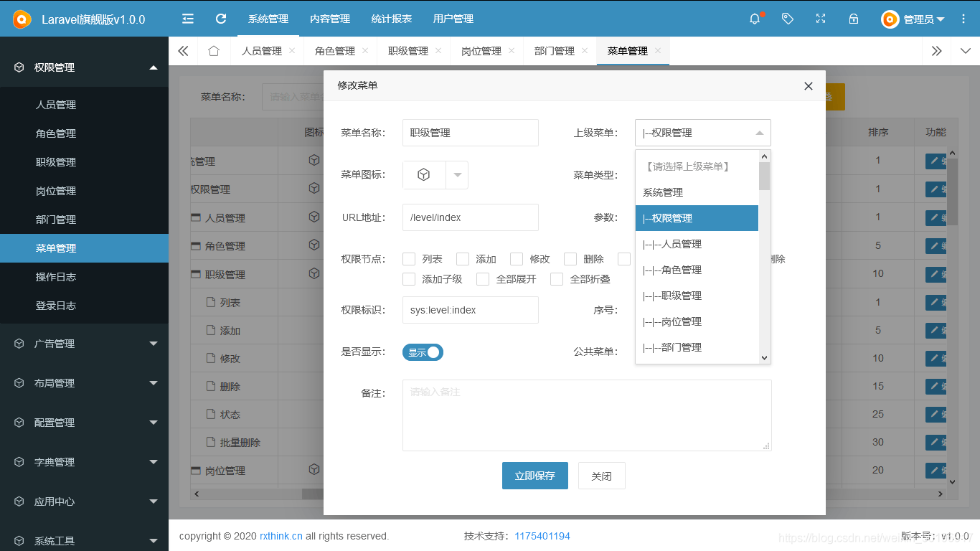The image size is (980, 551).
Task: Close the 职级管理 tab via its X
Action: [x=438, y=51]
